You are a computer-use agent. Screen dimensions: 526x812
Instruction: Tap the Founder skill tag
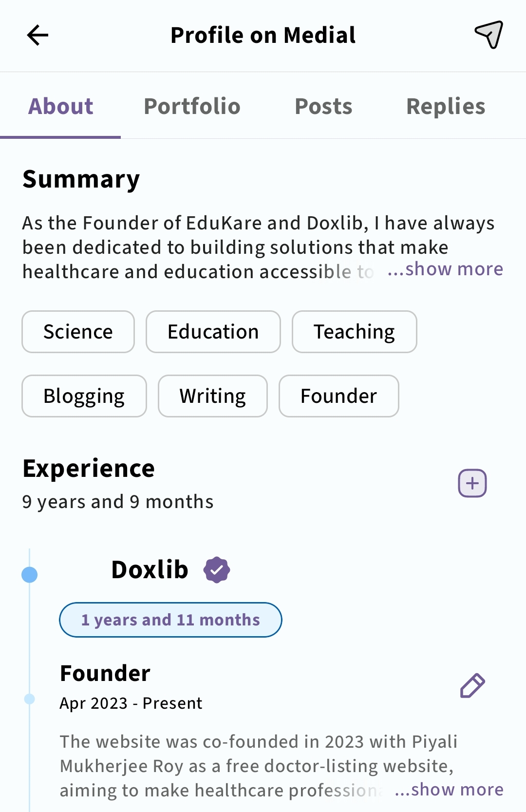click(x=338, y=396)
